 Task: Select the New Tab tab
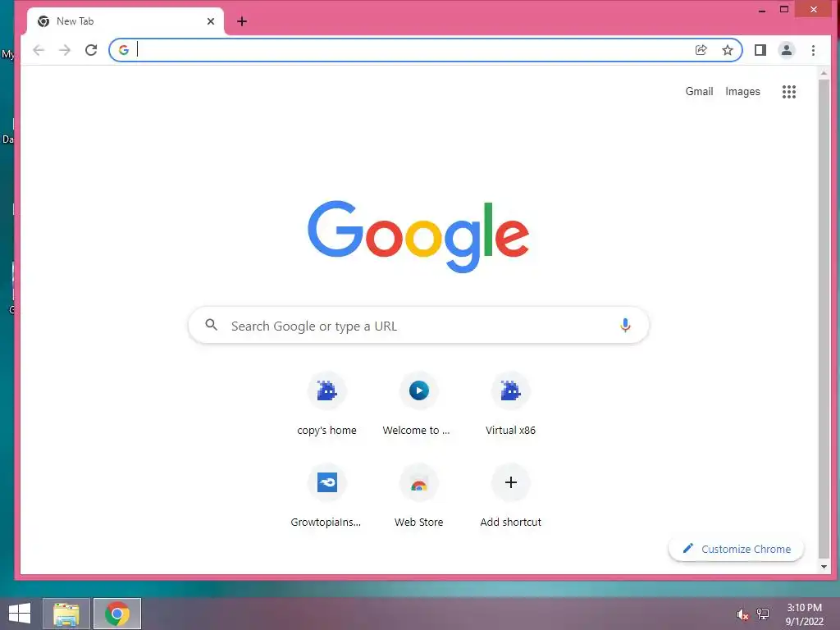pos(126,21)
